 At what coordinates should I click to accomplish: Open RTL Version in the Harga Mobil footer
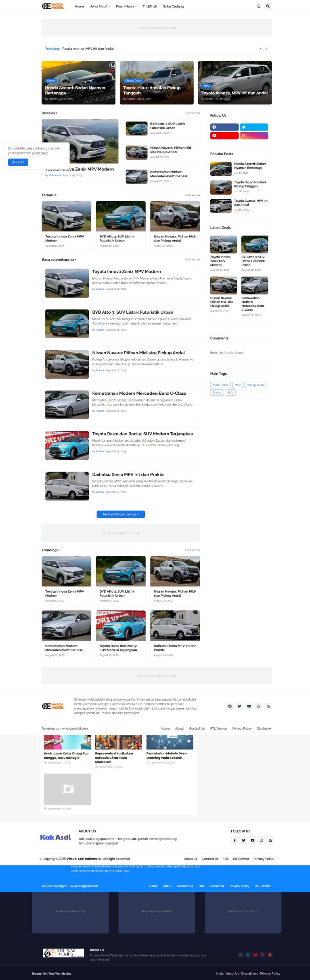pos(218,728)
